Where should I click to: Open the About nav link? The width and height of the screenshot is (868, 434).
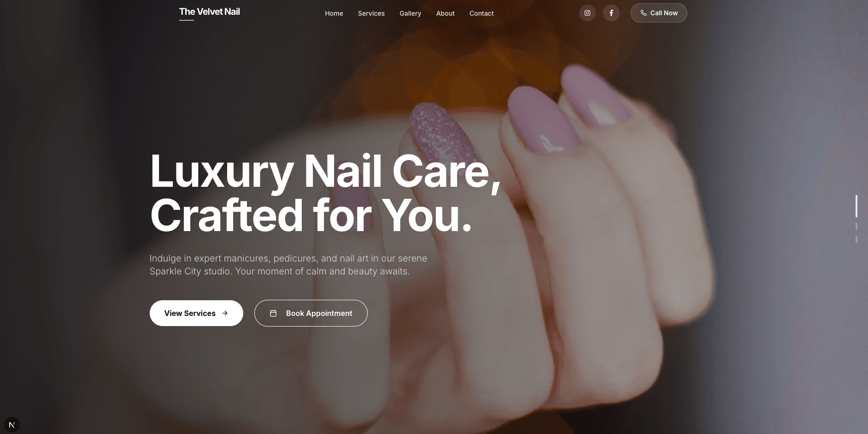pos(446,13)
